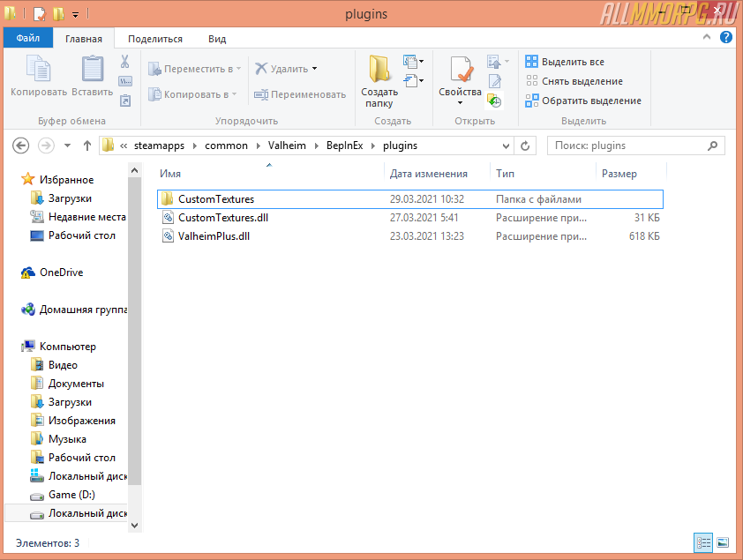
Task: Open the Properties icon with the checkmark
Action: [x=461, y=70]
